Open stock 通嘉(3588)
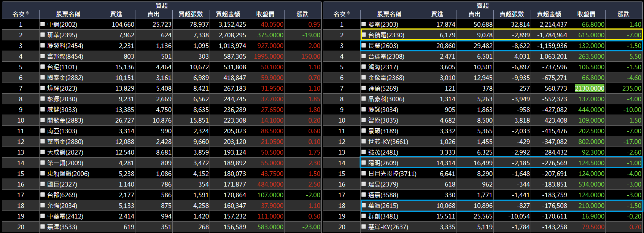The width and height of the screenshot is (644, 233). click(383, 195)
